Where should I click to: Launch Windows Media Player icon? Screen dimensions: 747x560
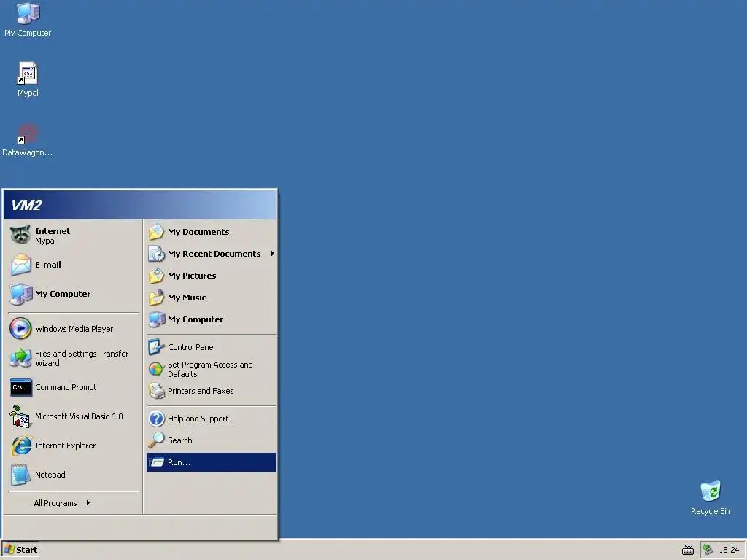20,329
